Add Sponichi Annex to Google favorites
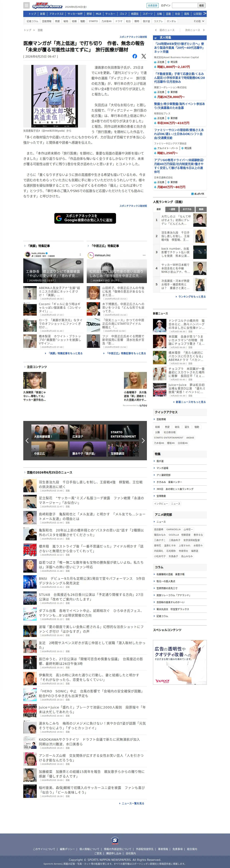 85,218
